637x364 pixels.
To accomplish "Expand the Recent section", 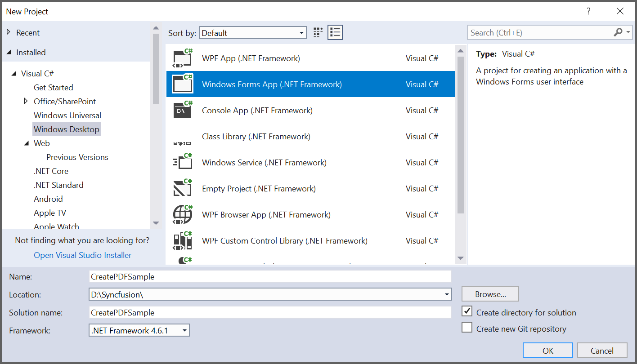I will pyautogui.click(x=9, y=32).
